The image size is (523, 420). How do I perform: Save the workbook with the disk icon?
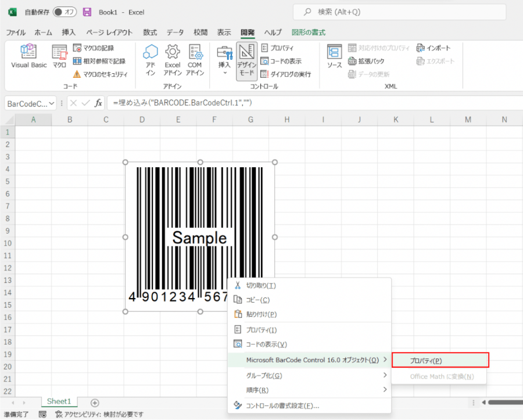(87, 12)
